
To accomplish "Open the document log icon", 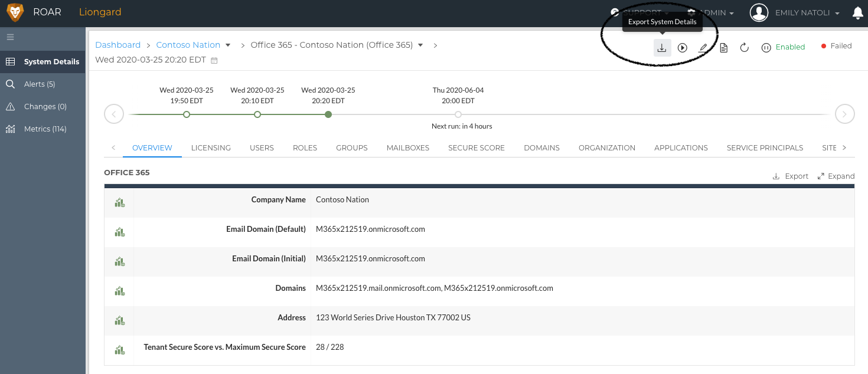I will [x=723, y=48].
